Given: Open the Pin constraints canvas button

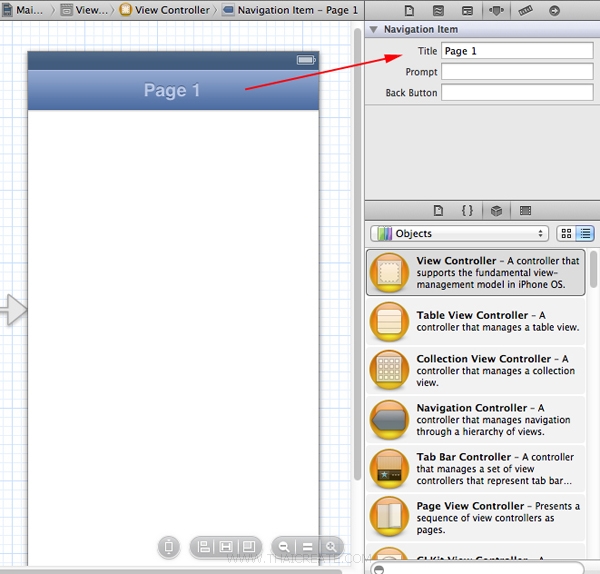Looking at the screenshot, I should coord(226,547).
